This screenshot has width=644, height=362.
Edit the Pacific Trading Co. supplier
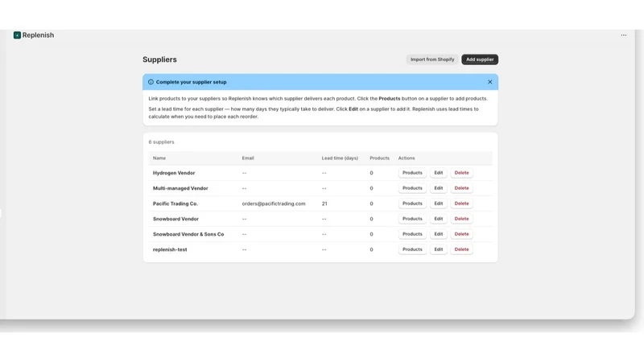tap(438, 204)
